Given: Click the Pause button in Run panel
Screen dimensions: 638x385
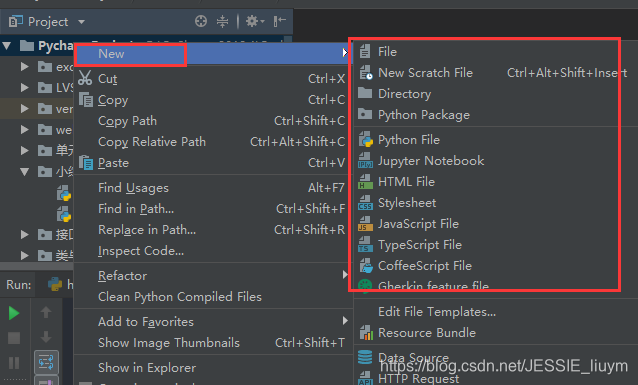Looking at the screenshot, I should coord(14,363).
